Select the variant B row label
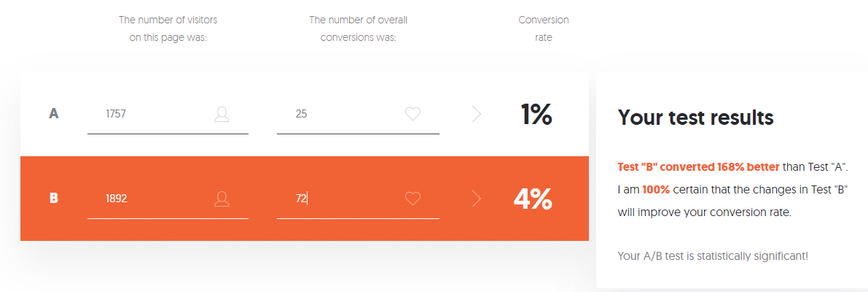The height and width of the screenshot is (292, 868). click(x=54, y=199)
